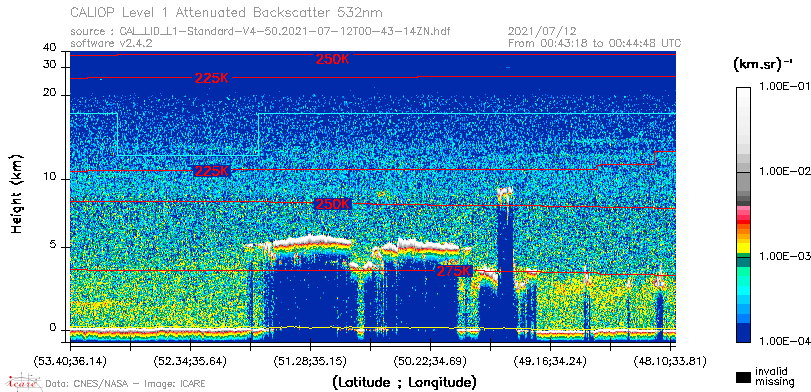Image resolution: width=811 pixels, height=392 pixels.
Task: Click the "(49.16;34.24)" x-axis tick label
Action: (x=550, y=361)
